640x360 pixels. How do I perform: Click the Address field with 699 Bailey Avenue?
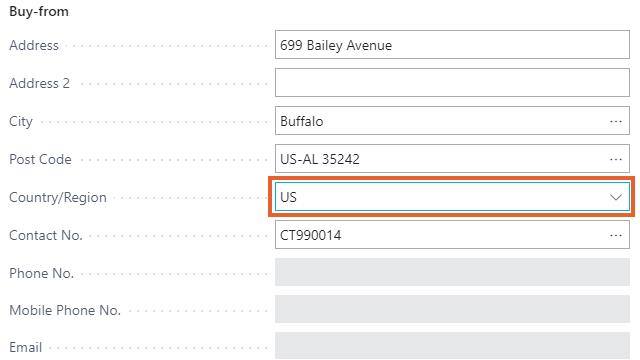point(452,44)
